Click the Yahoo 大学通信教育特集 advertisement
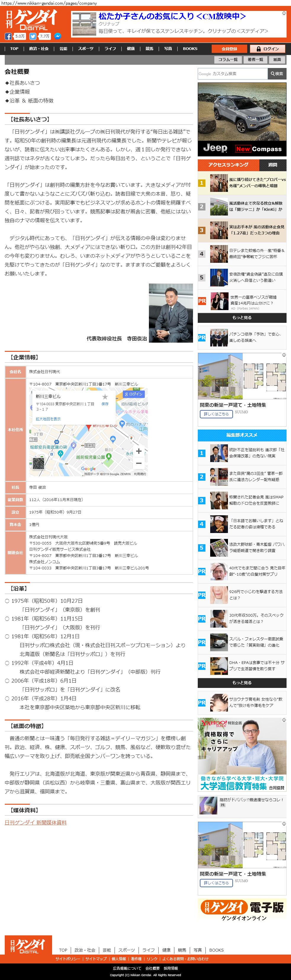The image size is (291, 980). tap(242, 755)
